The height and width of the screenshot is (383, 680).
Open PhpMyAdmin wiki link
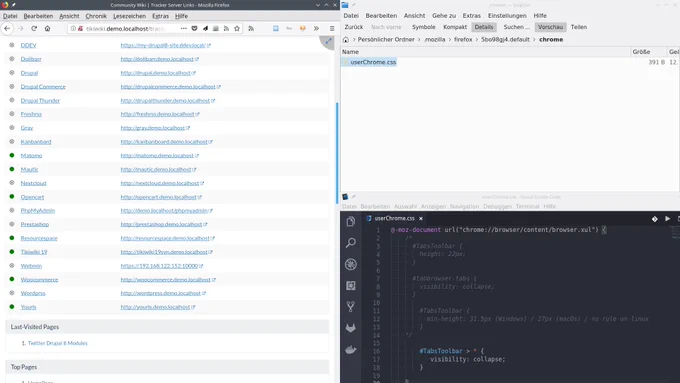(38, 210)
